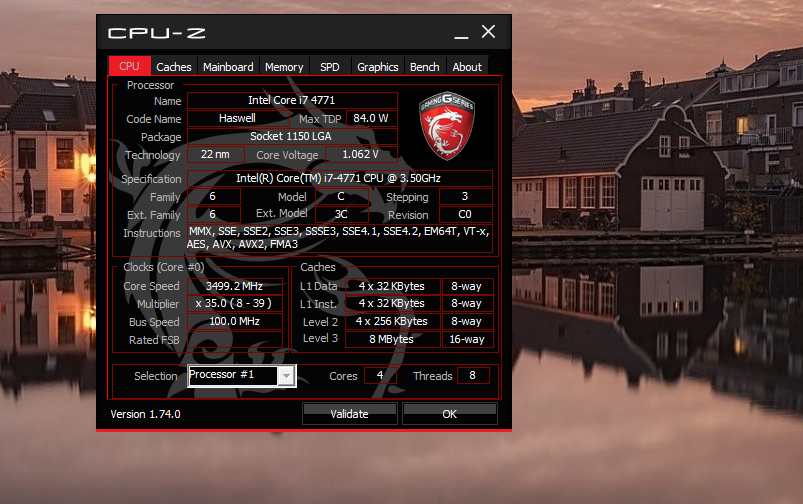
Task: Click the Model value C
Action: pos(342,196)
